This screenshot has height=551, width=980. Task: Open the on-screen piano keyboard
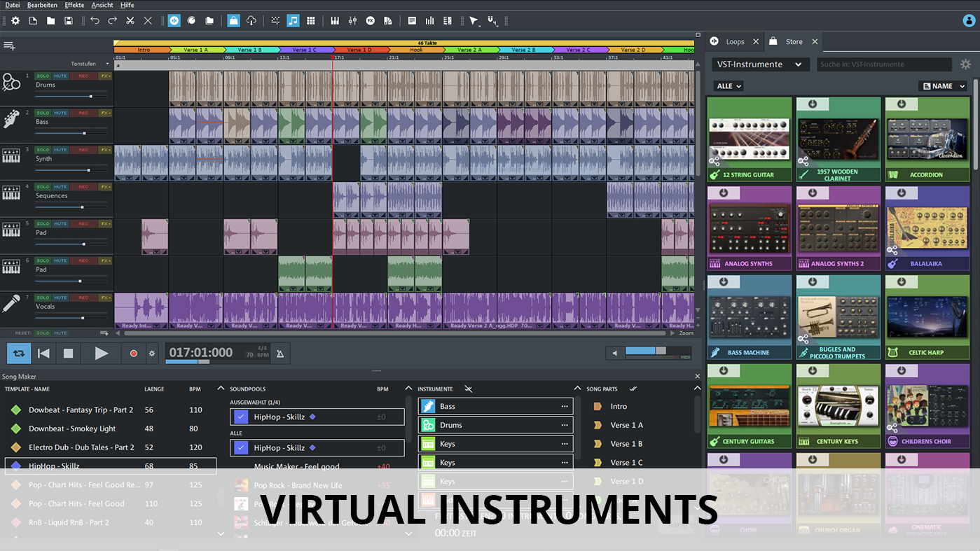tap(335, 21)
